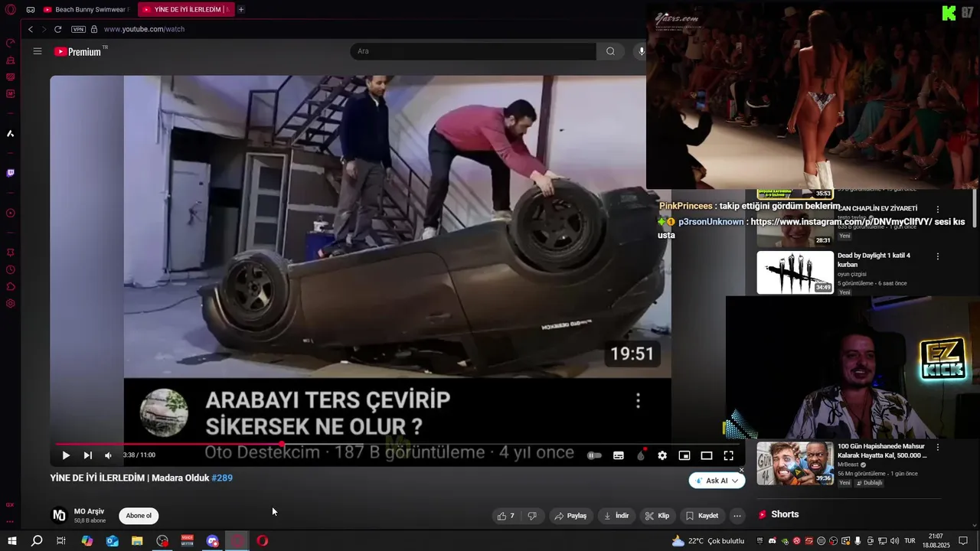The width and height of the screenshot is (980, 551).
Task: Click the YouTube search magnifier button
Action: (x=610, y=51)
